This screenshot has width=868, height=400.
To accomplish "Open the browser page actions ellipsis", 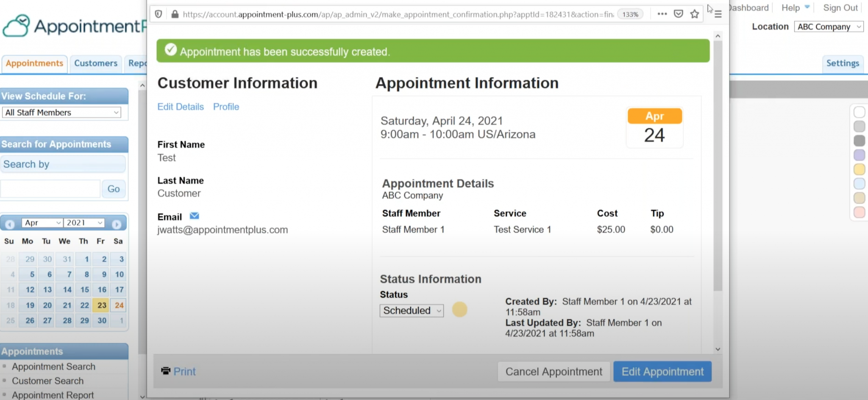I will 662,14.
